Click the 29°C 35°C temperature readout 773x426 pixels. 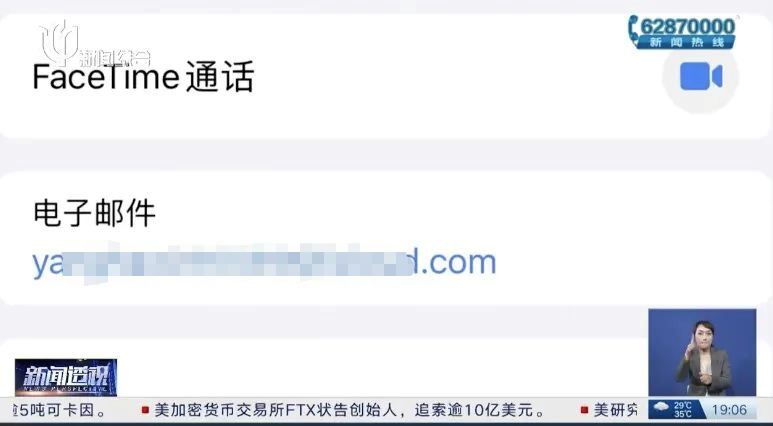[682, 409]
